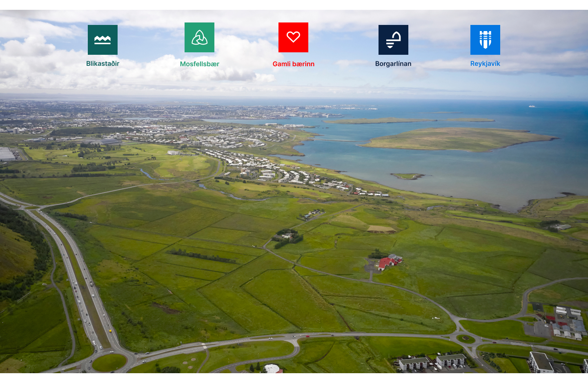Screen dimensions: 588x383
Task: Visit the Reykjavík text link
Action: [485, 64]
